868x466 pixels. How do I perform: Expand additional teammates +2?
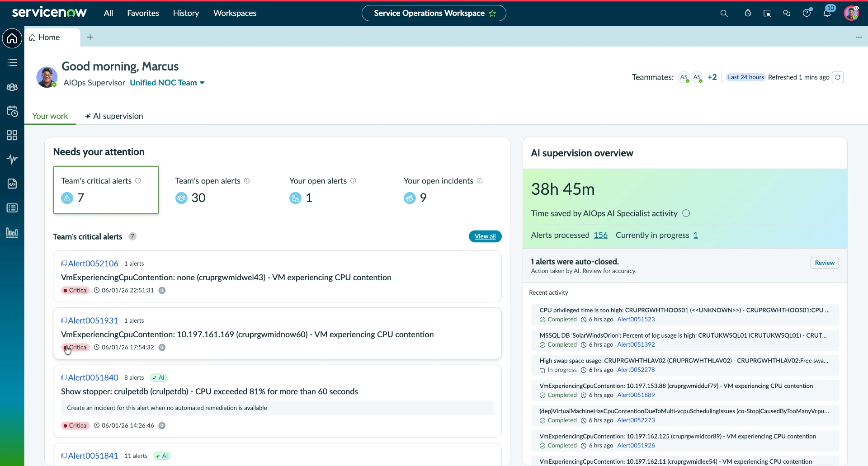[712, 77]
